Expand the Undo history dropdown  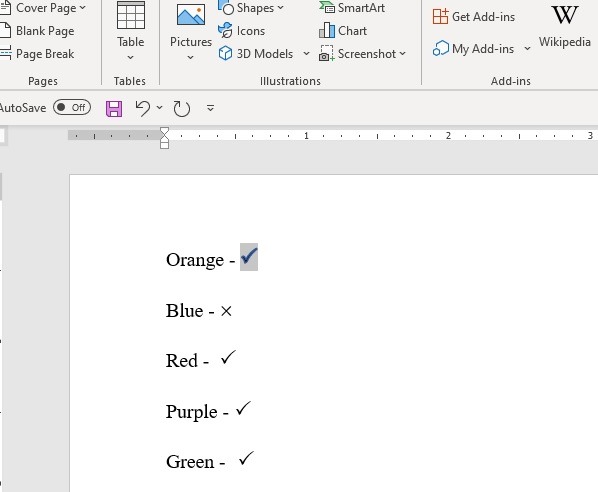click(x=159, y=108)
